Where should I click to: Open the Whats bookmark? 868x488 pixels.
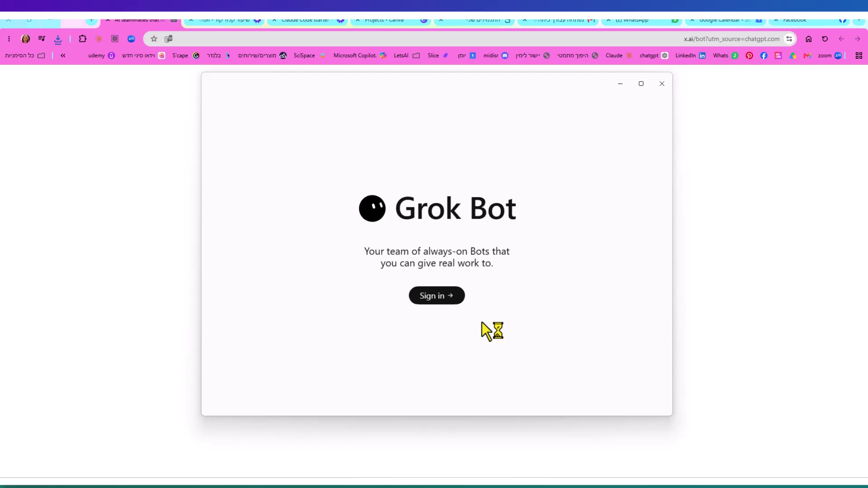726,56
